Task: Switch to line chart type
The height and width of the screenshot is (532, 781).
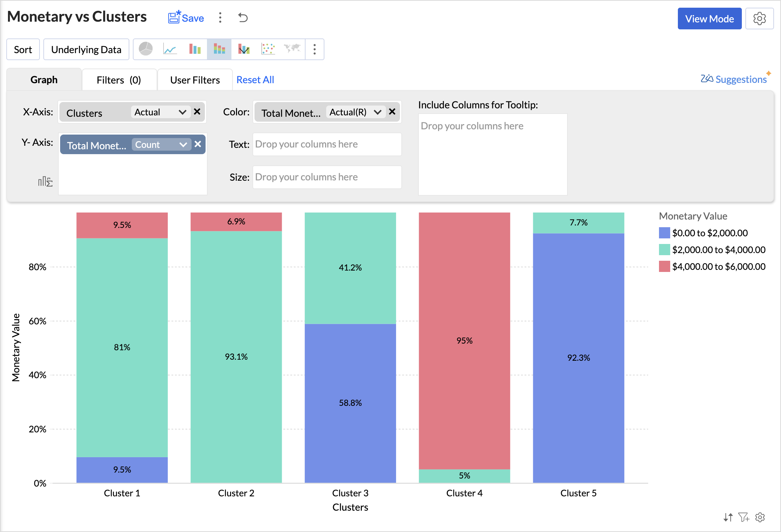Action: pyautogui.click(x=170, y=49)
